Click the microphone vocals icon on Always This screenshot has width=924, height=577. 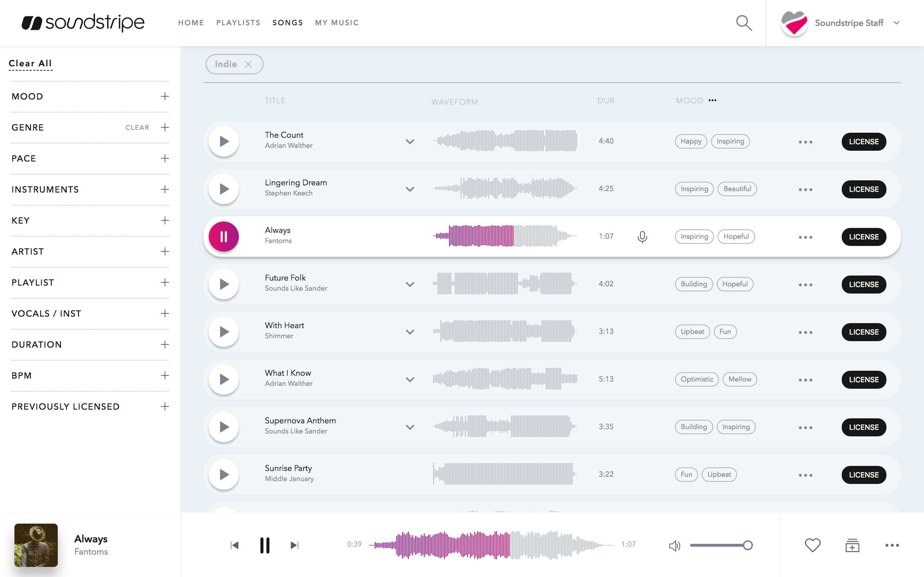[642, 237]
